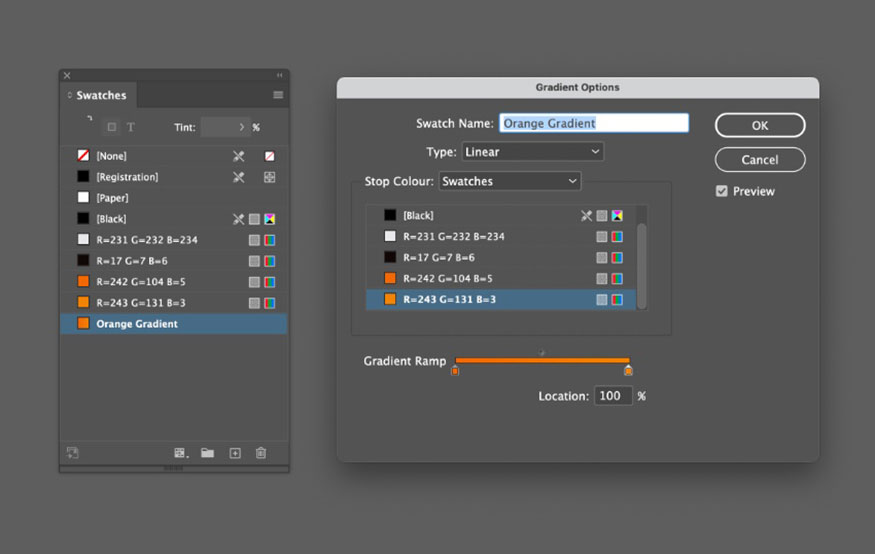The height and width of the screenshot is (554, 875).
Task: Click the CMYK icon on dialog [Black] row
Action: coord(617,215)
